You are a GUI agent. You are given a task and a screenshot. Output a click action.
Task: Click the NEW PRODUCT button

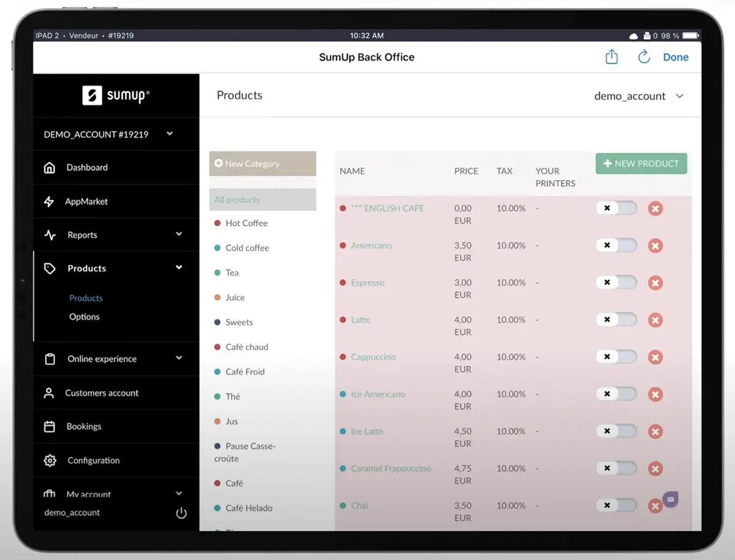coord(641,163)
